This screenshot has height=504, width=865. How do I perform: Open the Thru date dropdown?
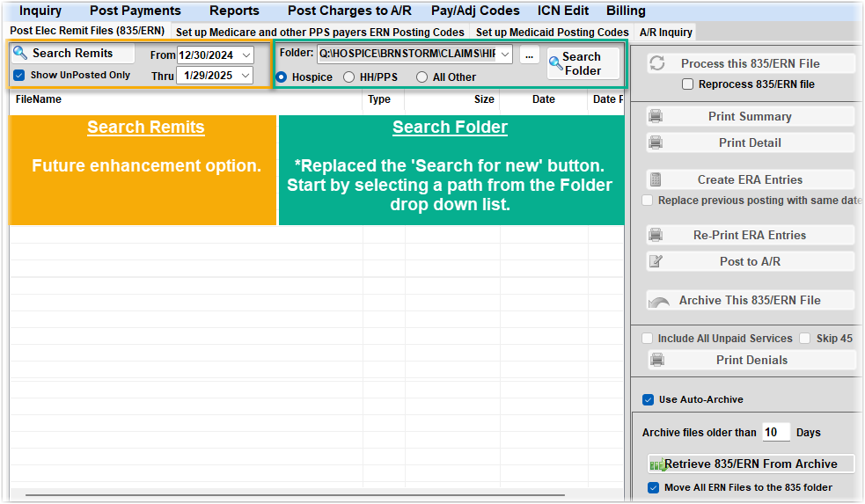246,76
